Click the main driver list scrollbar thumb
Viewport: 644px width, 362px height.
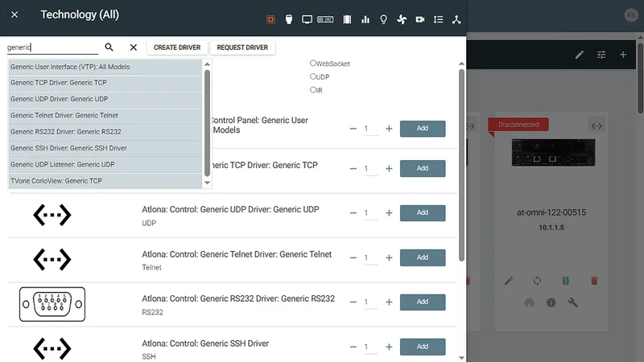pyautogui.click(x=461, y=165)
